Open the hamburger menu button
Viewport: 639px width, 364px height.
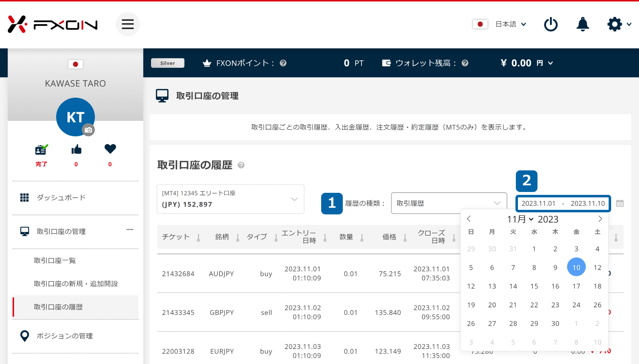pyautogui.click(x=128, y=24)
